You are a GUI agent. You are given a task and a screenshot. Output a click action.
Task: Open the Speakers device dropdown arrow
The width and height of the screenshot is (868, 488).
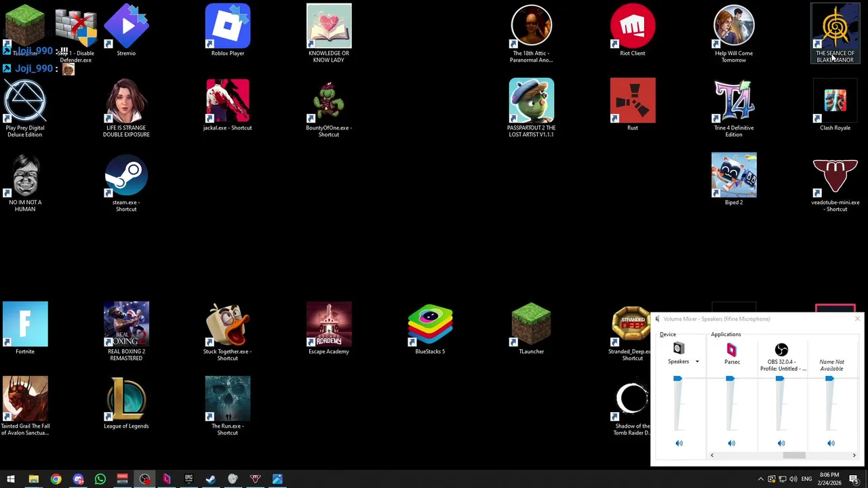[x=697, y=362]
